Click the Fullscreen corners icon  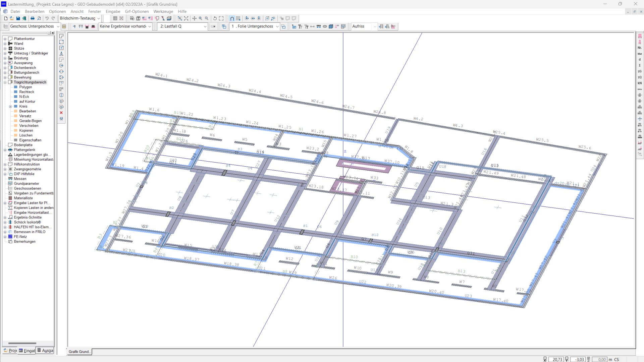click(221, 18)
